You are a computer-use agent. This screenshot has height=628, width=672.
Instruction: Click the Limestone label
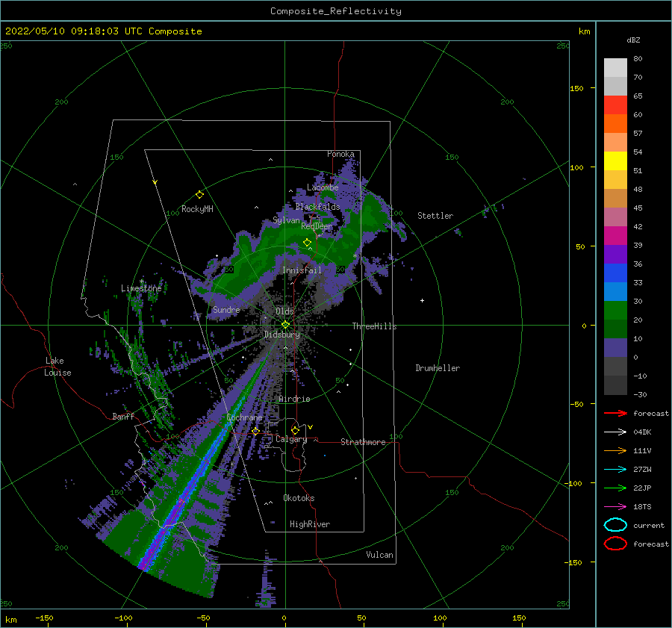[141, 288]
